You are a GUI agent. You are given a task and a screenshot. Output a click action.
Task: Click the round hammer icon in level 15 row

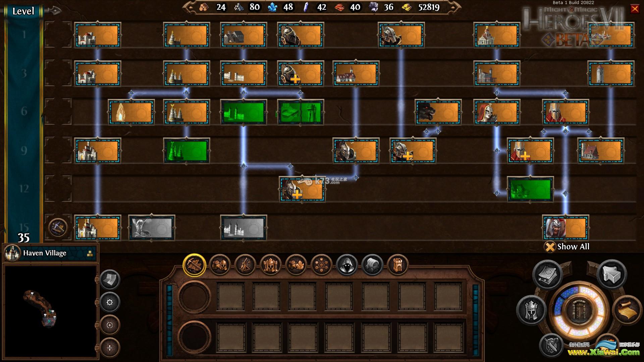click(x=58, y=228)
